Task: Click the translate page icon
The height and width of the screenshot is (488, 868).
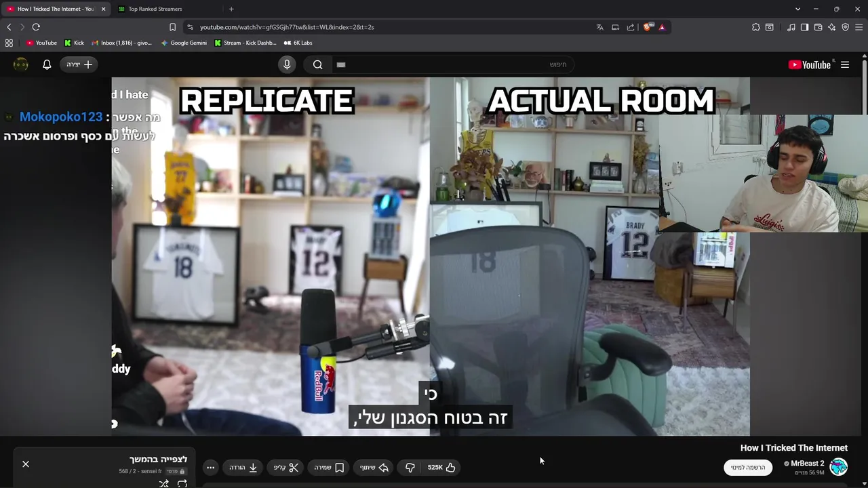Action: [599, 27]
